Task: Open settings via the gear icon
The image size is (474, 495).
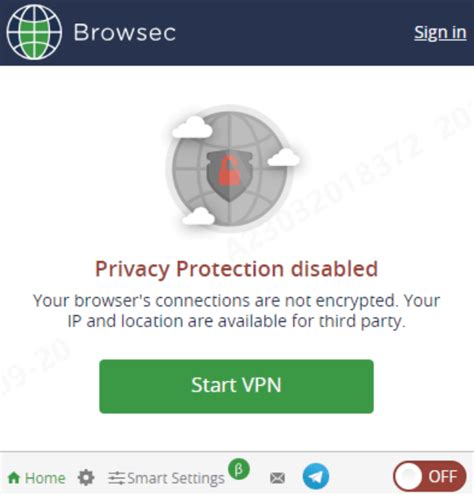Action: [x=86, y=478]
